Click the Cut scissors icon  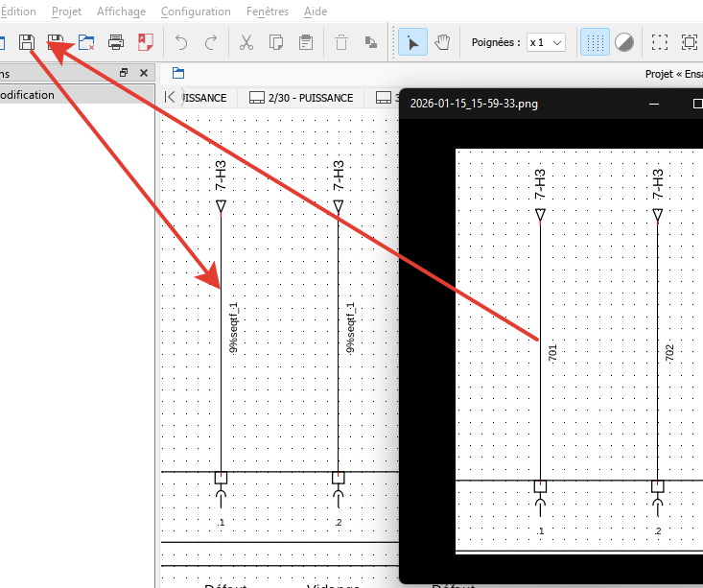(246, 42)
